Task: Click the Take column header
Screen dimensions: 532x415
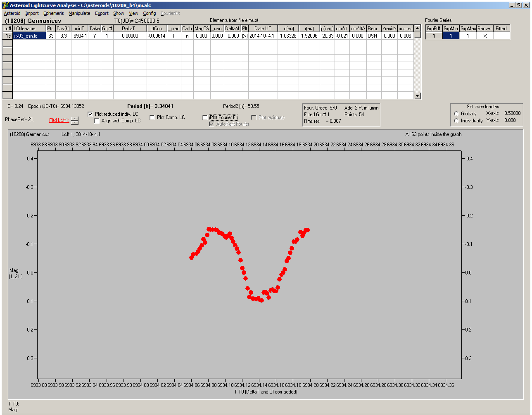Action: pyautogui.click(x=95, y=29)
